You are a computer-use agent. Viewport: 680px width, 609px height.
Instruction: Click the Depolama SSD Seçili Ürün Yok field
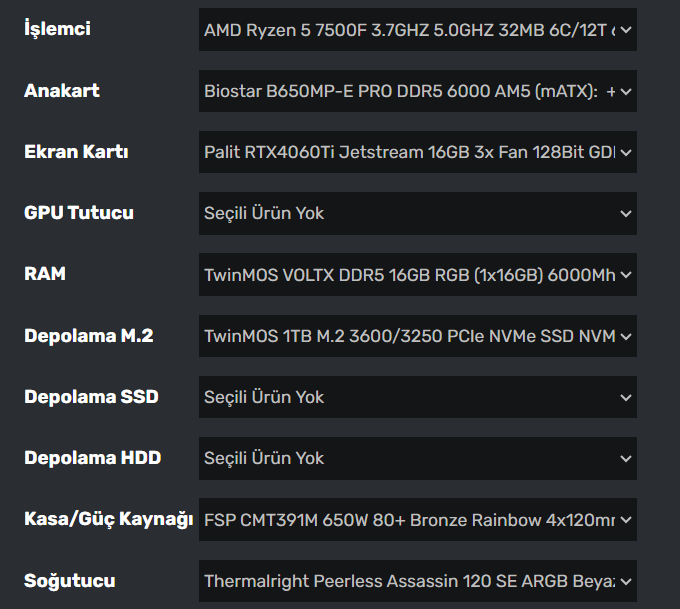tap(410, 397)
